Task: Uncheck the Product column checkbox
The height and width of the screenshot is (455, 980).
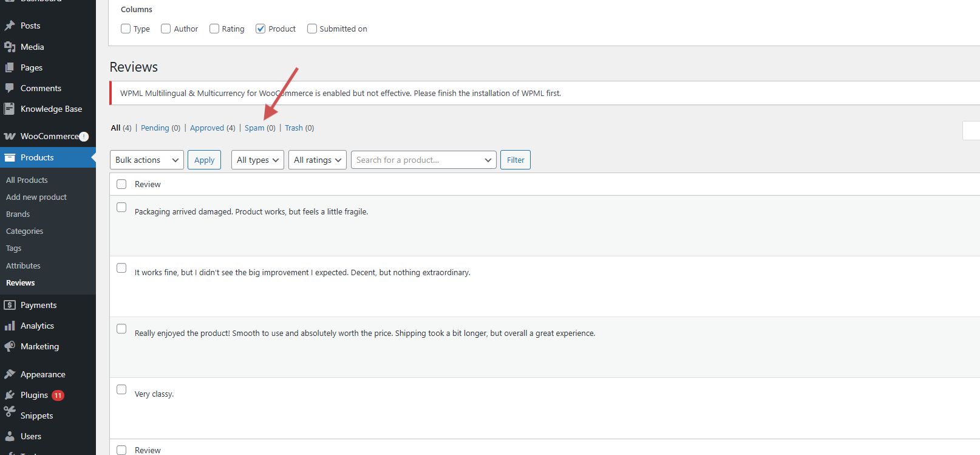Action: pos(260,29)
